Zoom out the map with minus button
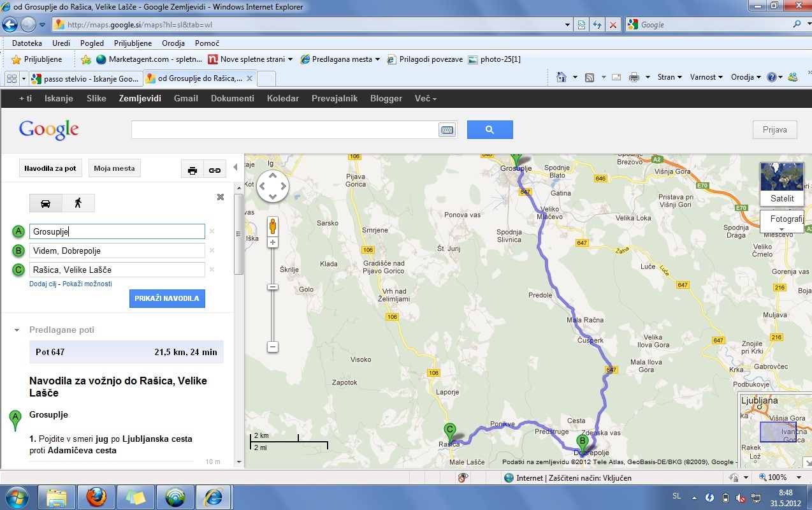 click(x=273, y=347)
